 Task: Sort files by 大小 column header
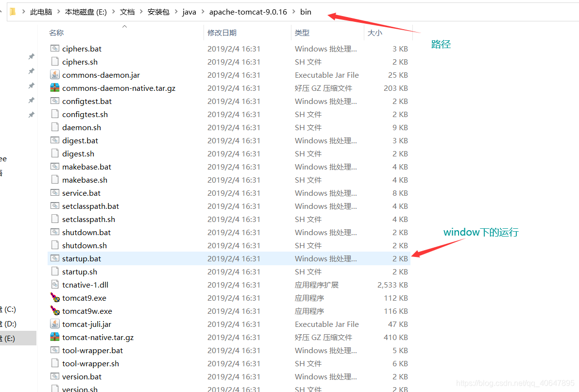point(375,33)
